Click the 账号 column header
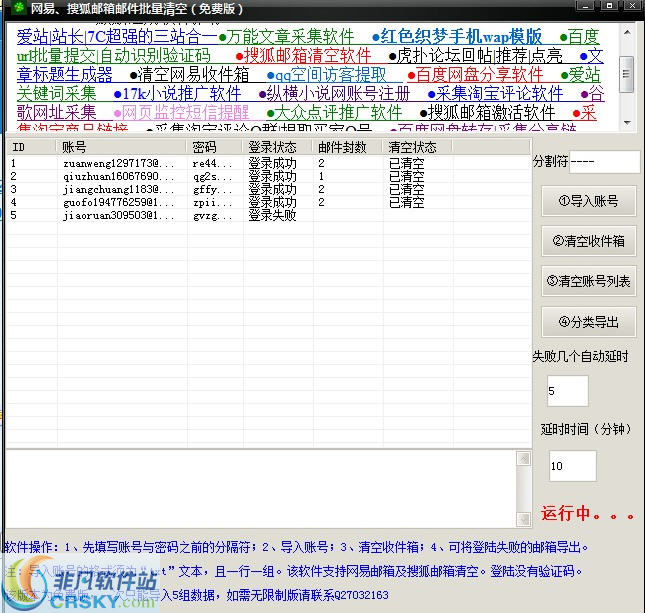The height and width of the screenshot is (613, 645). 122,147
